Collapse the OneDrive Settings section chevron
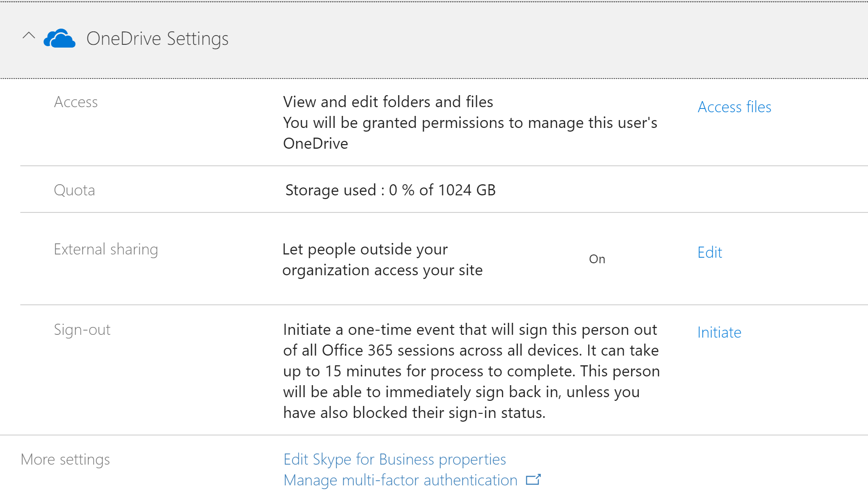The width and height of the screenshot is (868, 502). click(29, 36)
